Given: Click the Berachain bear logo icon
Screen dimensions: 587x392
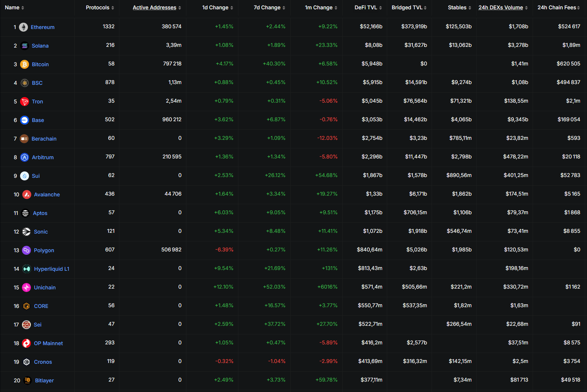Looking at the screenshot, I should [x=24, y=139].
